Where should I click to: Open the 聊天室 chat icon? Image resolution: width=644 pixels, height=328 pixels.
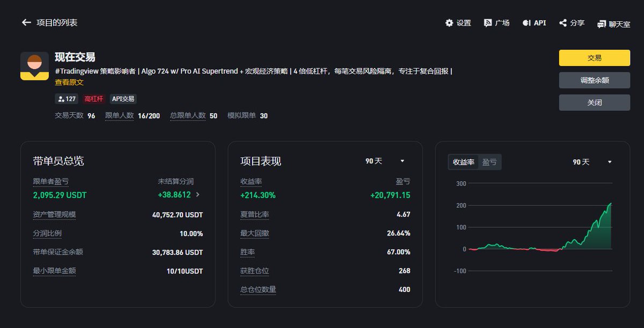pyautogui.click(x=602, y=24)
